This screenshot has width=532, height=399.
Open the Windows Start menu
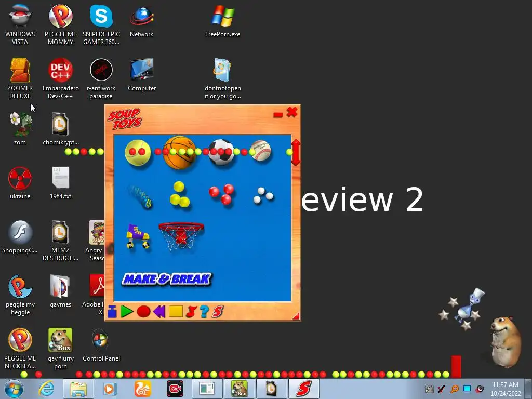14,389
